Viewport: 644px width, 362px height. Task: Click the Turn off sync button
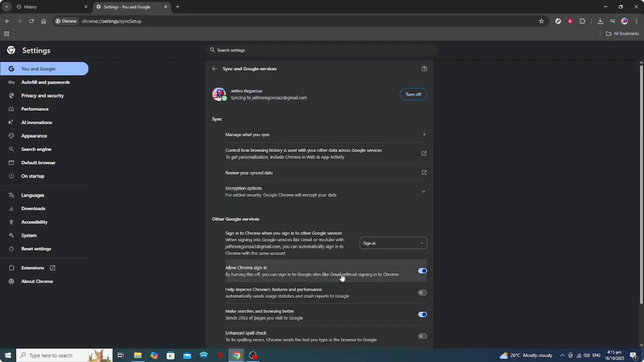[413, 94]
